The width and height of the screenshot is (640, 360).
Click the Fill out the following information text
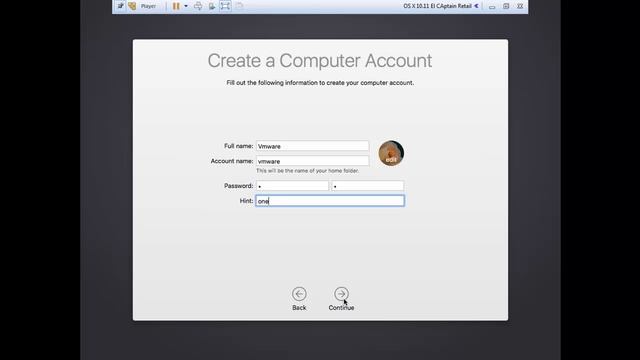[320, 83]
